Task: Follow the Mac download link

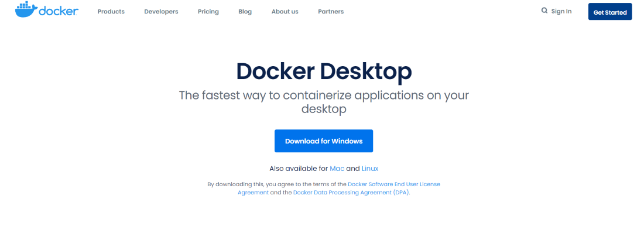Action: [337, 168]
